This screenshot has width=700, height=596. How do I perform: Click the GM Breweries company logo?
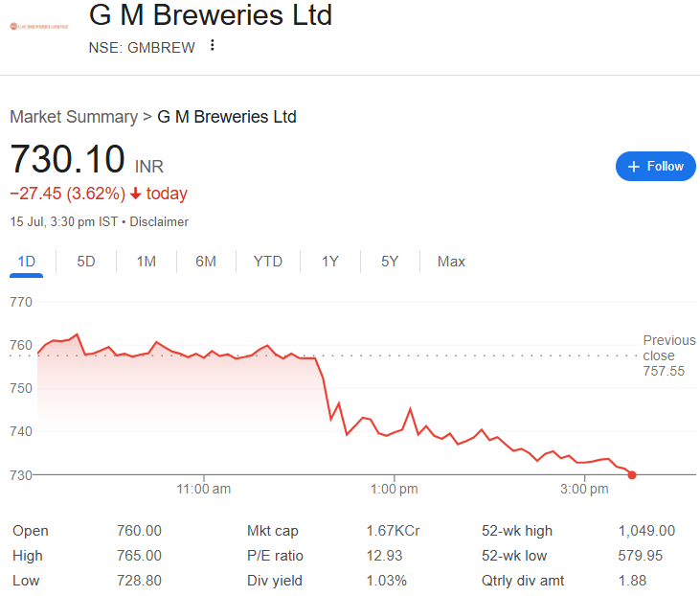coord(39,27)
